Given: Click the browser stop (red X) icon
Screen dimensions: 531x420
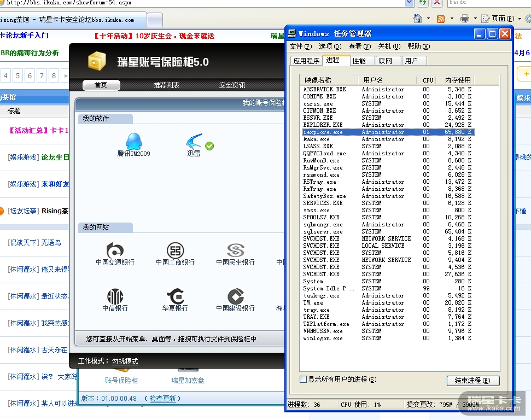Looking at the screenshot, I should tap(437, 3).
